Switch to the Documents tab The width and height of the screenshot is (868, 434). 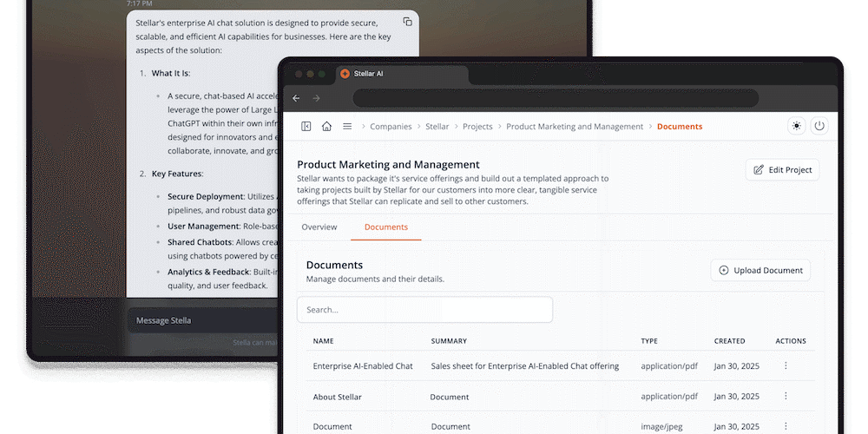point(386,227)
